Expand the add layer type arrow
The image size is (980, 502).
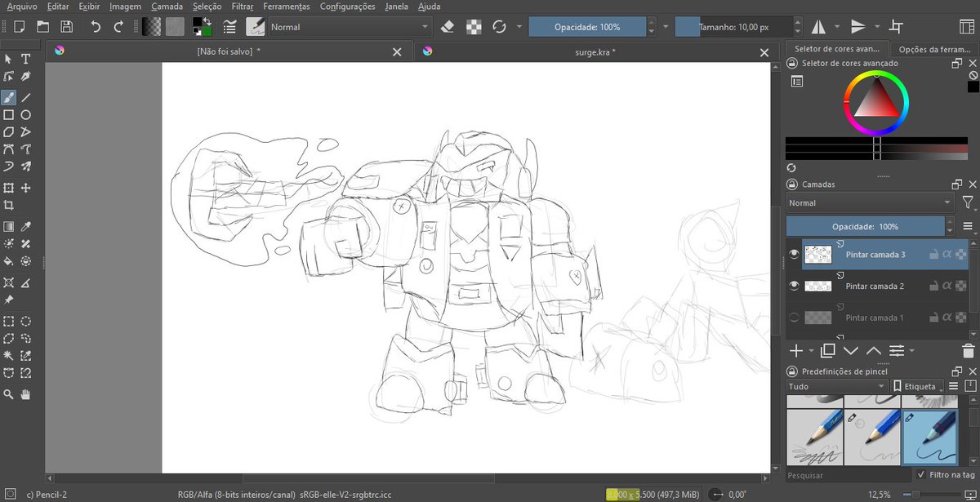click(x=811, y=351)
